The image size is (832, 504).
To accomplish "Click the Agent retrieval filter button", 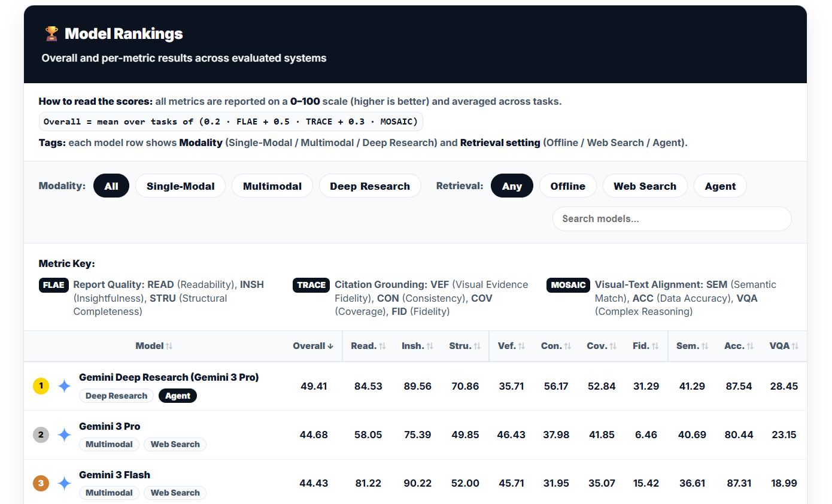I will coord(719,186).
